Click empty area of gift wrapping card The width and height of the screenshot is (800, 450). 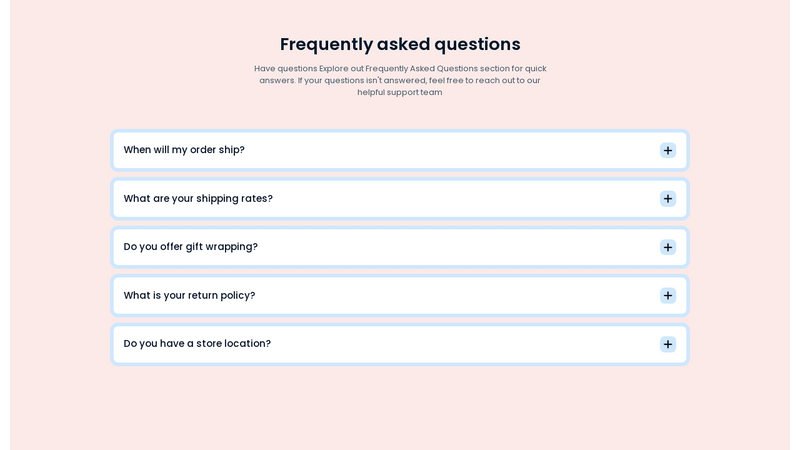tap(450, 247)
